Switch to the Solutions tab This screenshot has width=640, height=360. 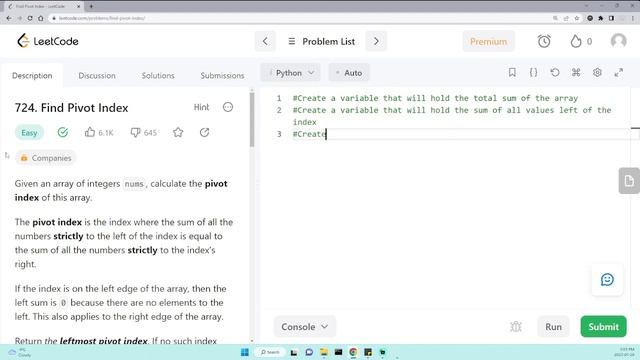pyautogui.click(x=158, y=76)
